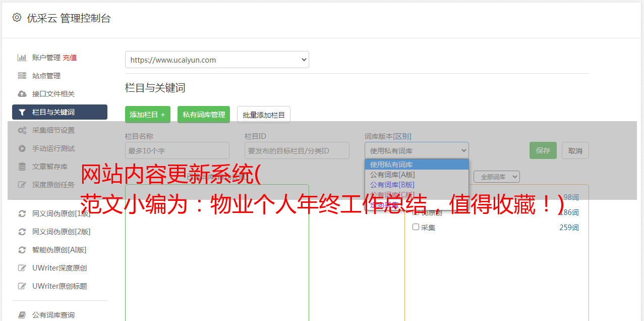Click the database icon for 文章暂存库
Screen dimensions: 644x321
point(22,167)
